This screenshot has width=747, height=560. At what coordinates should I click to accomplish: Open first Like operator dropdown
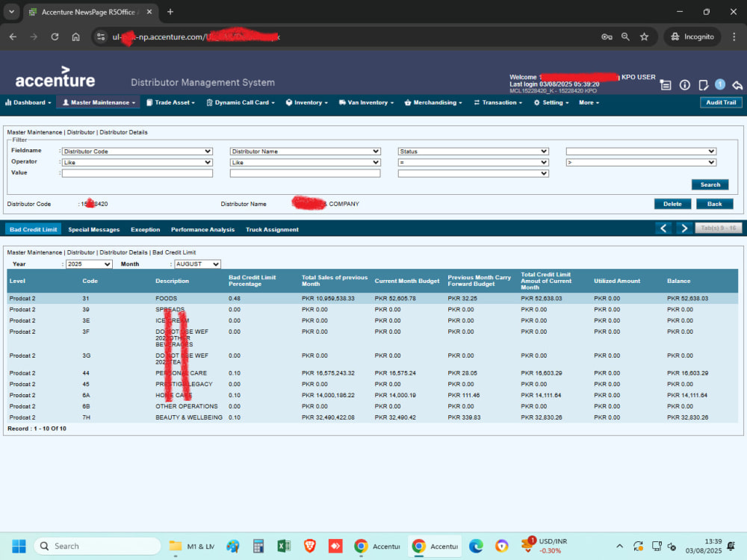pos(137,162)
